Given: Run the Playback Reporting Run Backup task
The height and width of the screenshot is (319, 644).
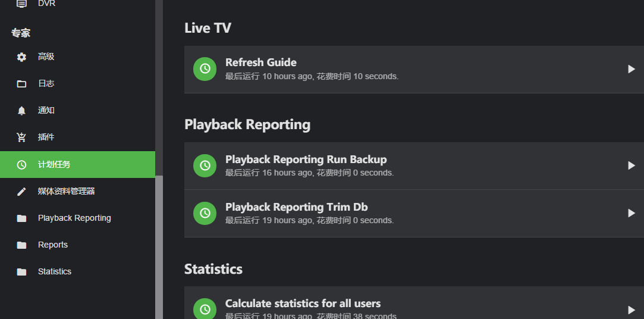Looking at the screenshot, I should click(x=632, y=165).
